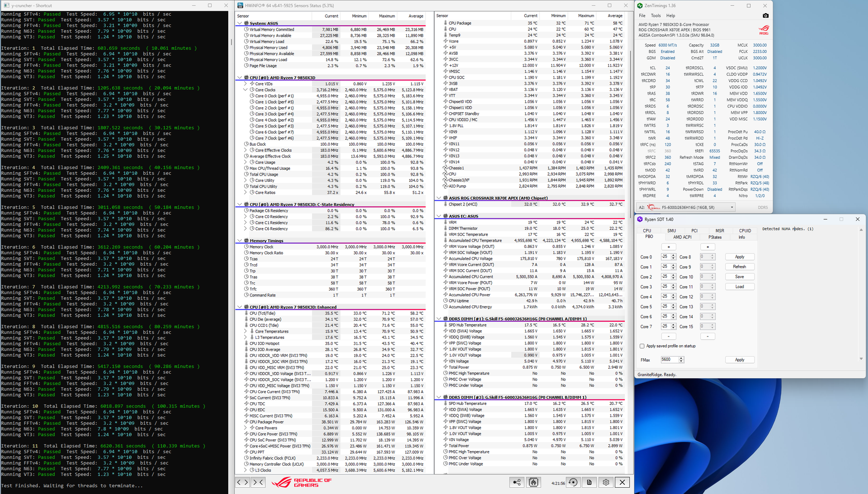Screen dimensions: 868x494
Task: Click the HWiNFO log file icon
Action: point(589,482)
